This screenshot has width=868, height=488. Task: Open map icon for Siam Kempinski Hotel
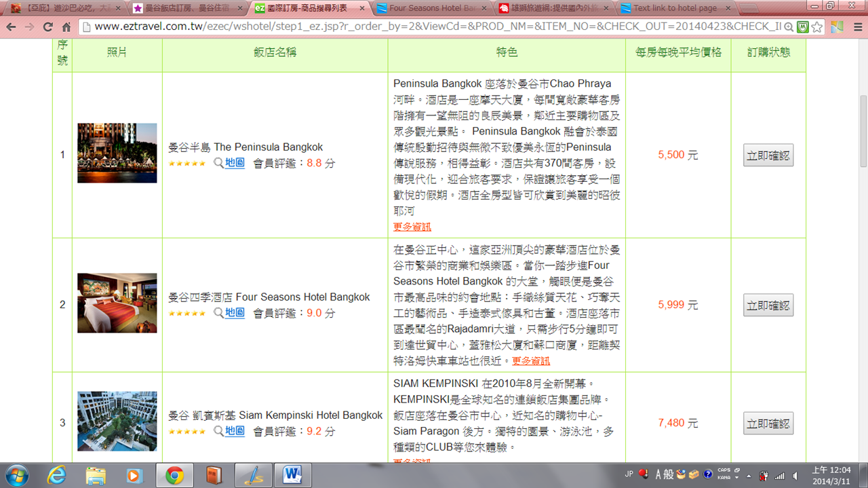[218, 431]
